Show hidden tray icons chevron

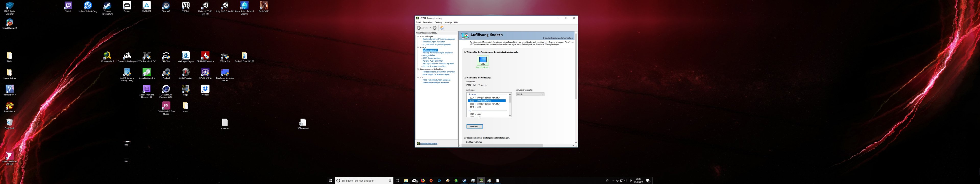[613, 181]
